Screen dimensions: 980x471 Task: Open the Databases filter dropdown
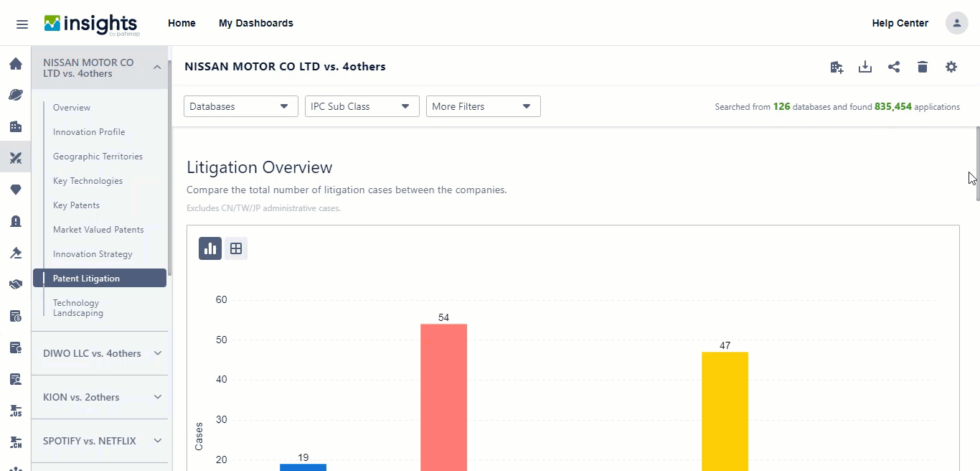click(240, 106)
